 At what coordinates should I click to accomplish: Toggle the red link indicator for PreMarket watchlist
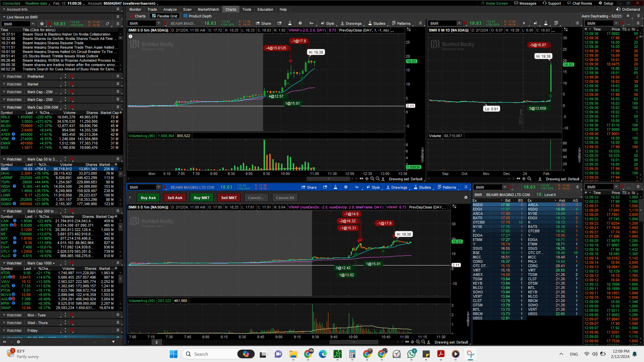[x=71, y=76]
